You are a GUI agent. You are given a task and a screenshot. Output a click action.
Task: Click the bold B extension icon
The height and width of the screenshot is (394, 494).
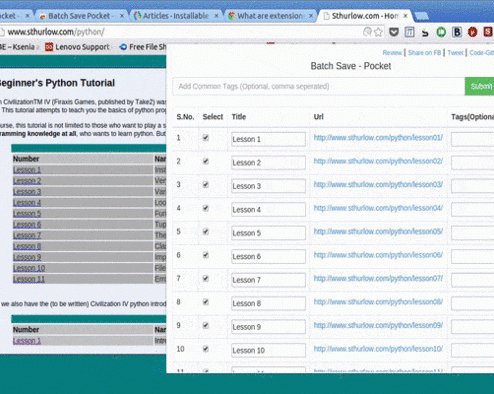coord(457,32)
